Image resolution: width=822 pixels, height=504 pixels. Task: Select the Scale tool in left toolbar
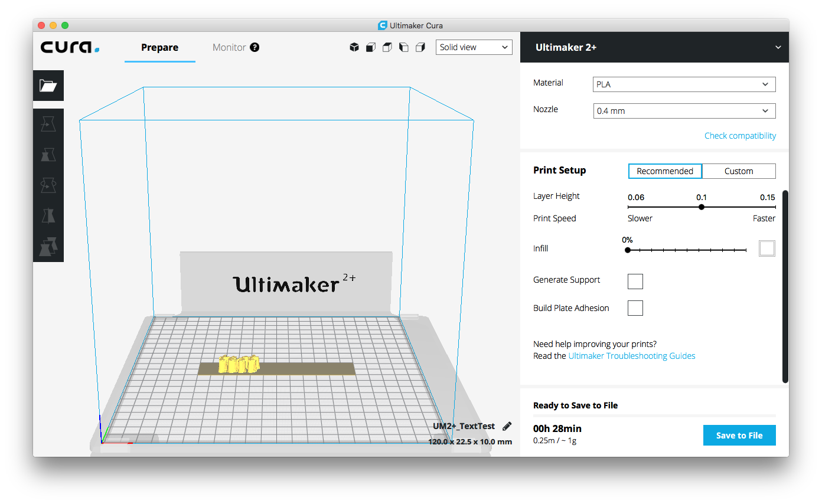[x=48, y=155]
